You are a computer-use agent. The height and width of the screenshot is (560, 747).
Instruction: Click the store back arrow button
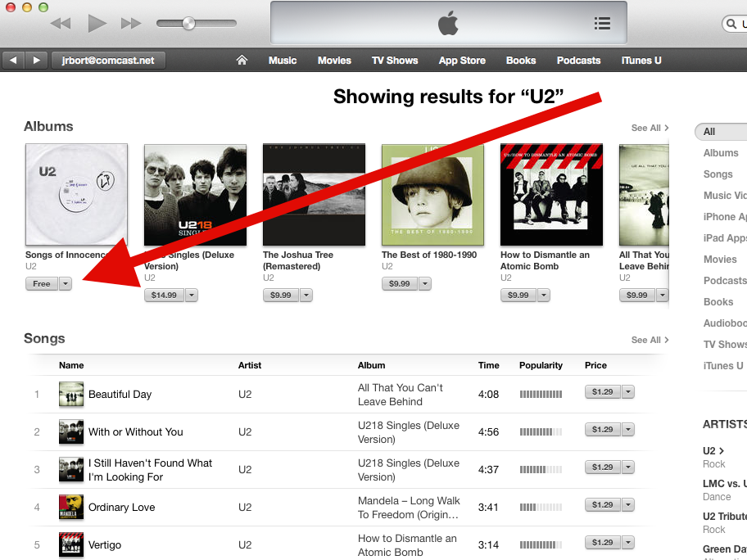coord(13,61)
